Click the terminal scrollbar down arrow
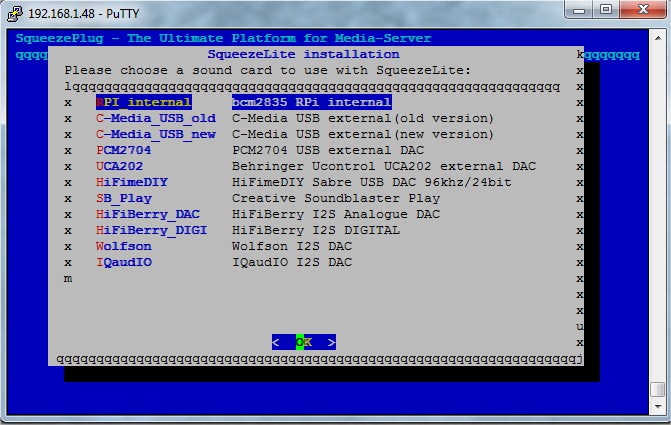This screenshot has height=425, width=671. pos(657,407)
